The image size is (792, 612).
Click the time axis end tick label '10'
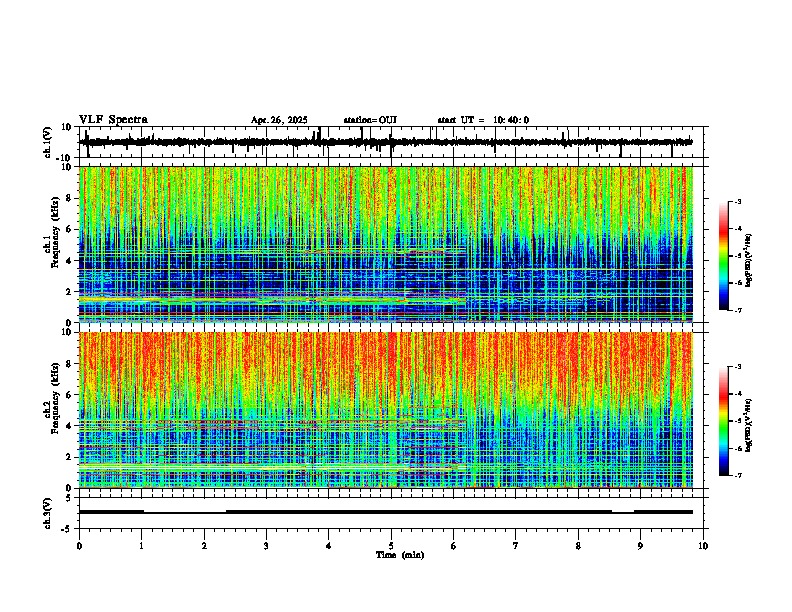pyautogui.click(x=703, y=546)
